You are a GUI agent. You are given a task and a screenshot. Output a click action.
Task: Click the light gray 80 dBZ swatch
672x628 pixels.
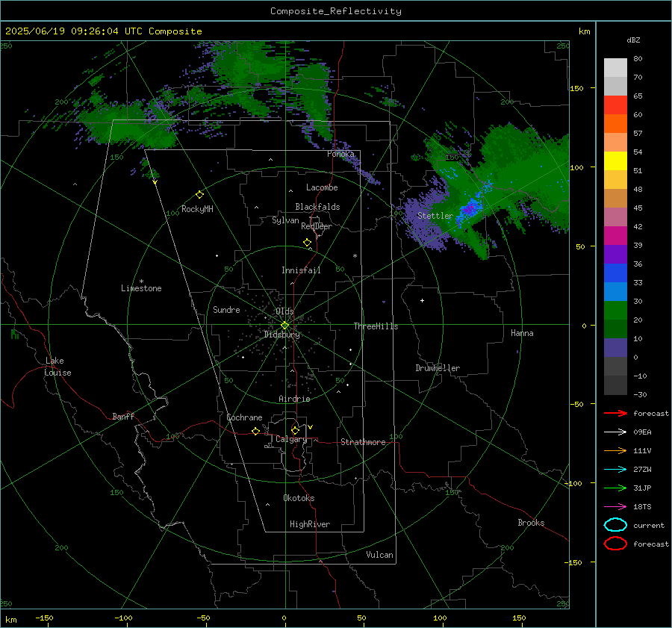coord(615,67)
